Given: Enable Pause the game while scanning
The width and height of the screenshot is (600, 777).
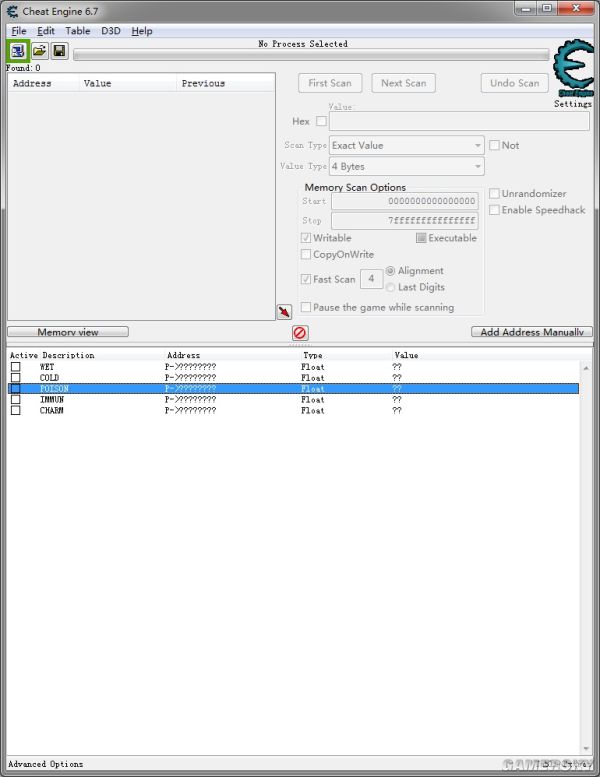Looking at the screenshot, I should tap(306, 307).
